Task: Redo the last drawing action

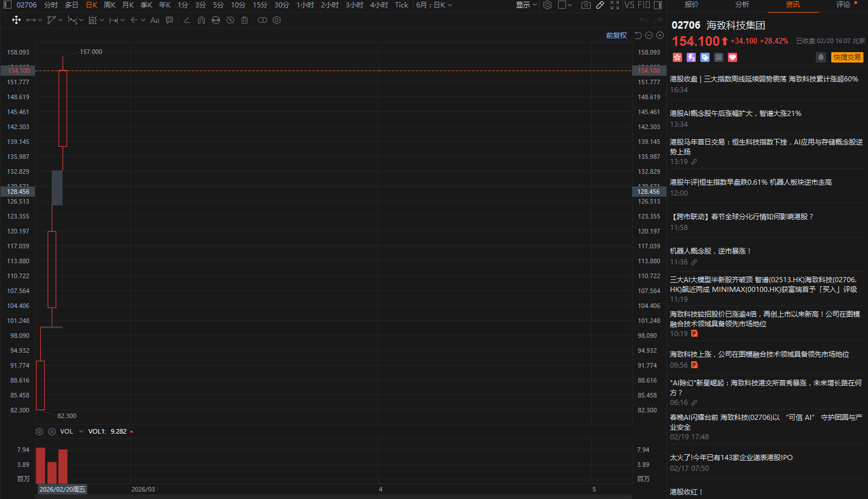Action: pyautogui.click(x=657, y=20)
